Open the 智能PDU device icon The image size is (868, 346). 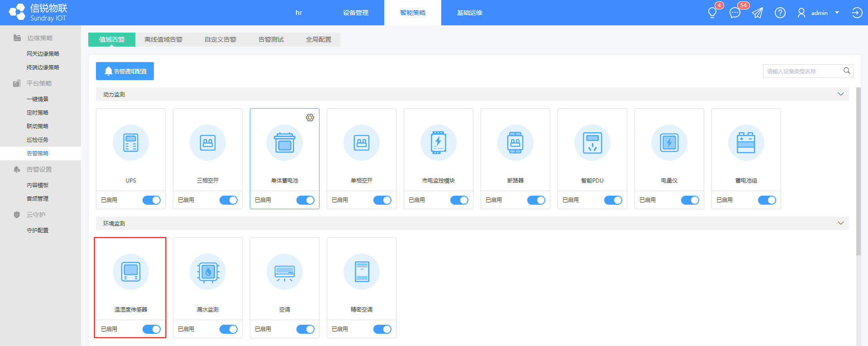click(592, 143)
